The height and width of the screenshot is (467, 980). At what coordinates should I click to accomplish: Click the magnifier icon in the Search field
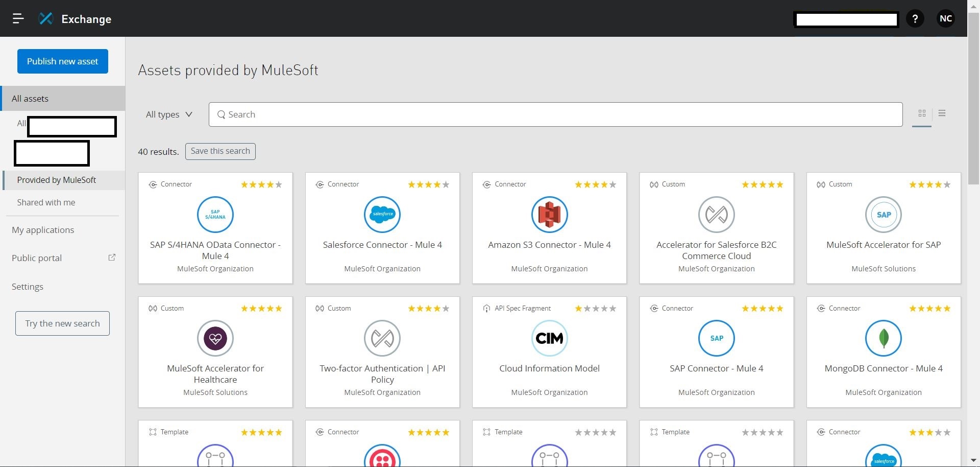click(x=221, y=114)
